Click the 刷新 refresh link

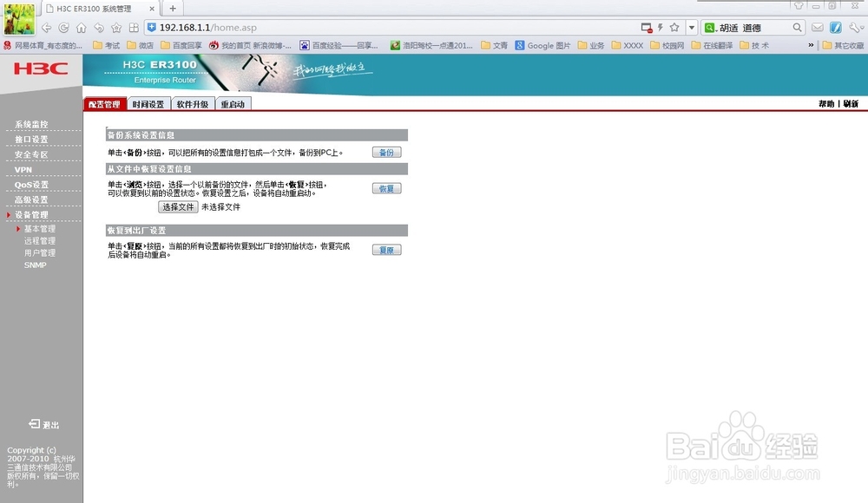pos(851,104)
